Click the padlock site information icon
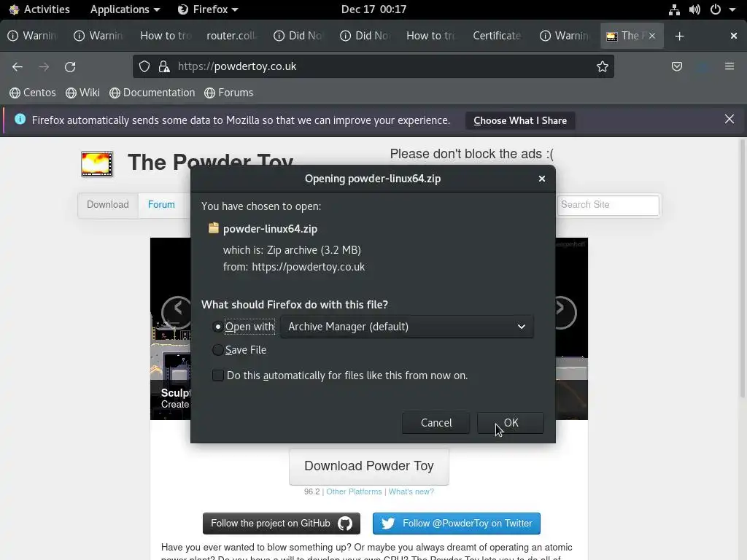 164,66
